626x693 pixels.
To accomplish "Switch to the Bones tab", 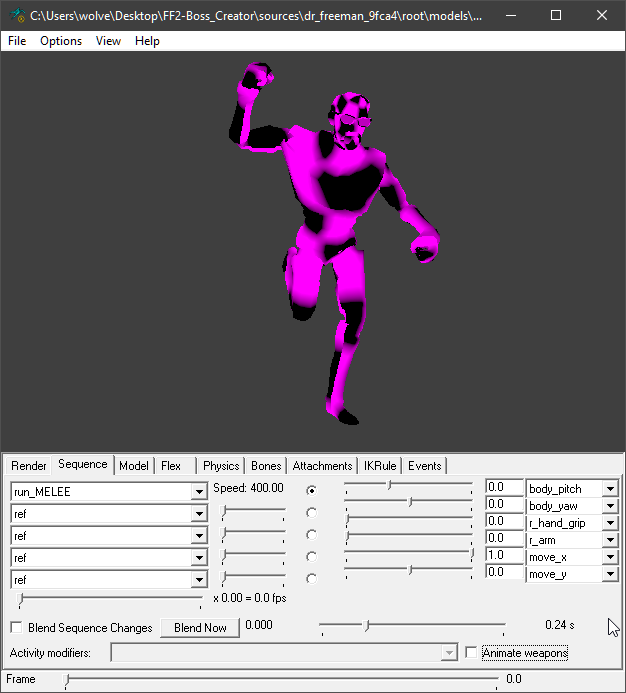I will coord(266,466).
